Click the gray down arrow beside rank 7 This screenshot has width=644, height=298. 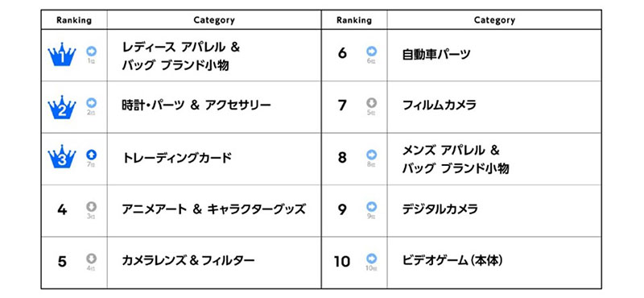coord(372,103)
